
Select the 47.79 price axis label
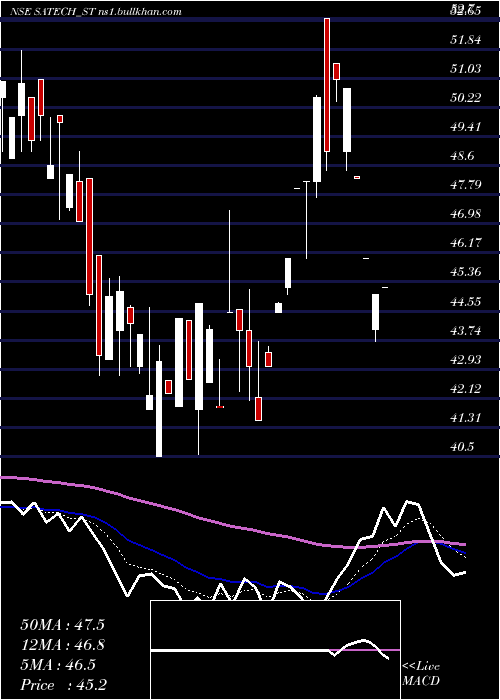click(466, 185)
